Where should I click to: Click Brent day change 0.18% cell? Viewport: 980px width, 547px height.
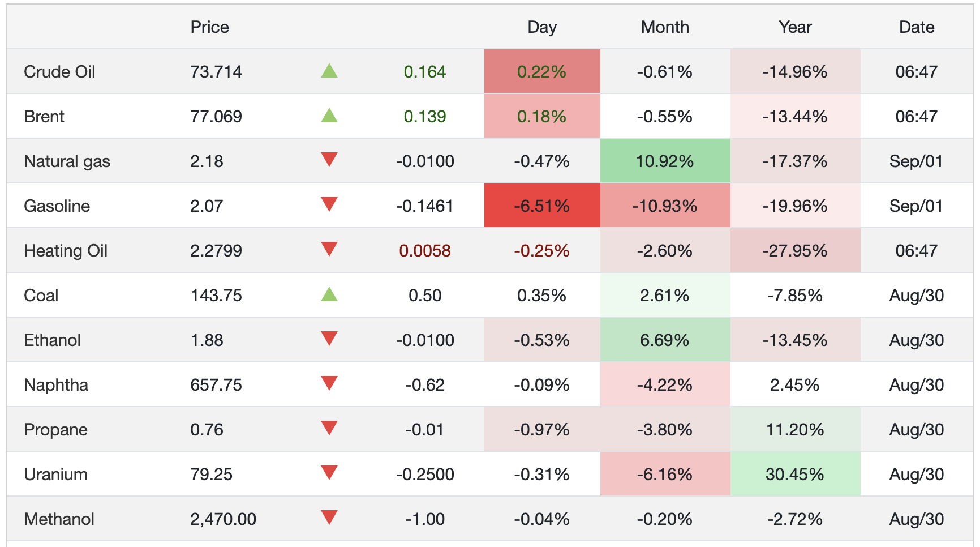point(542,116)
